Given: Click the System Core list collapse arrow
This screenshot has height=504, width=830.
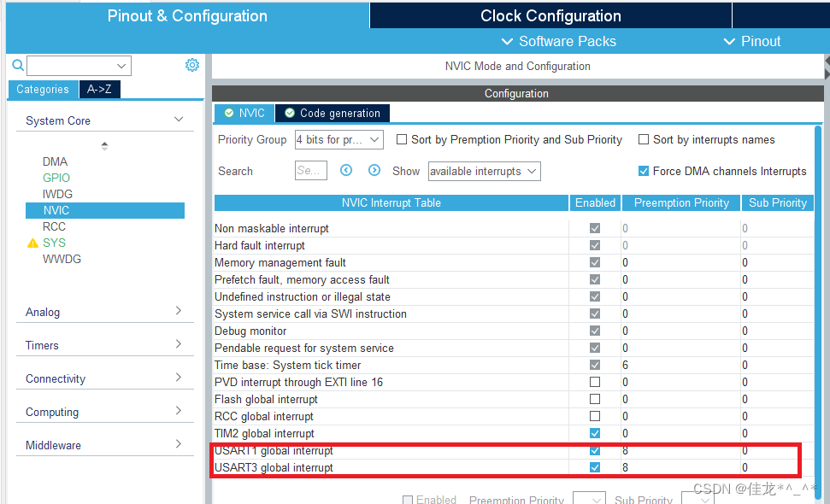Looking at the screenshot, I should (104, 146).
